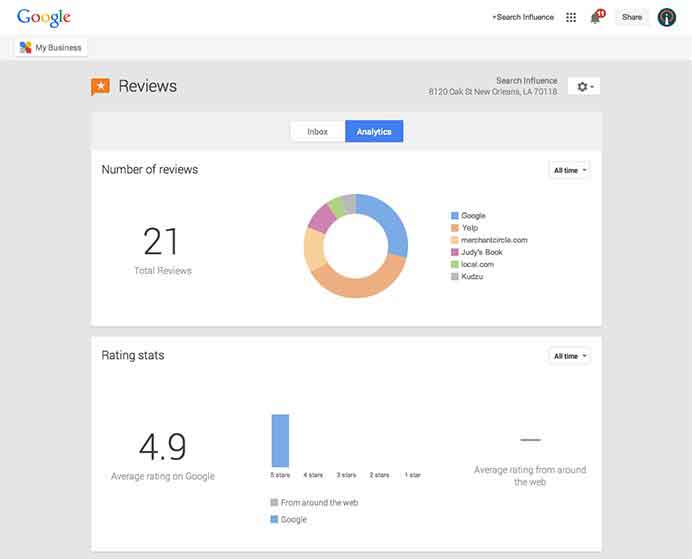Image resolution: width=692 pixels, height=559 pixels.
Task: Click the 5 stars axis label
Action: tap(280, 475)
